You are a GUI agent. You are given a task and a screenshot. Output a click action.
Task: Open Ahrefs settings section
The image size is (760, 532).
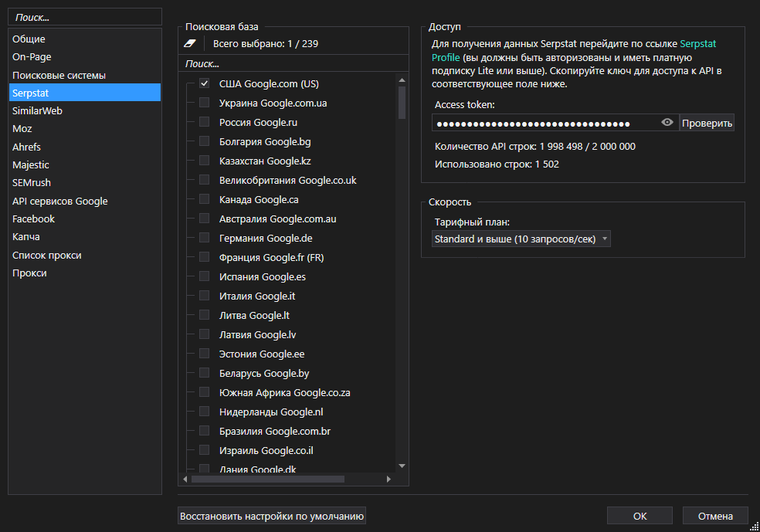pos(85,147)
